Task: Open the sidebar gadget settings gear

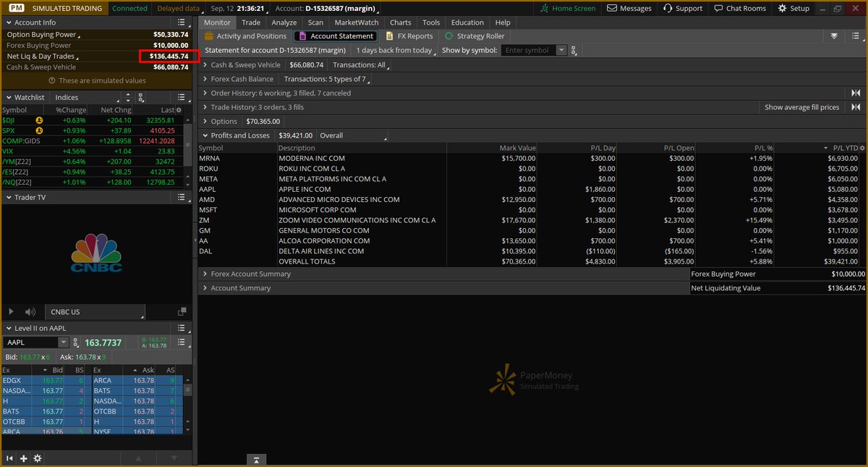Action: click(x=38, y=458)
